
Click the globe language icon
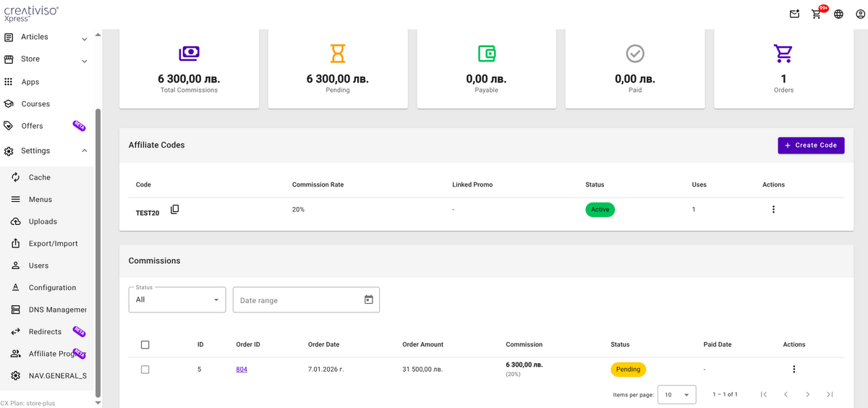(838, 14)
